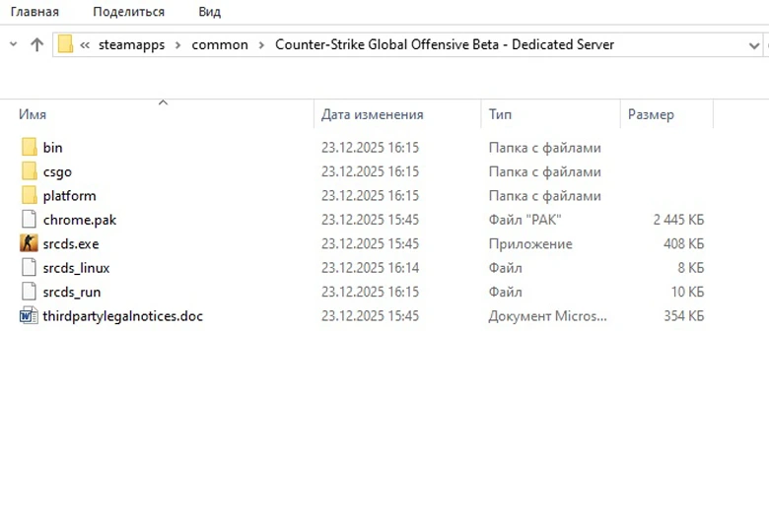Screen dimensions: 769x532
Task: Sort by the Дата изменения column header
Action: (372, 115)
